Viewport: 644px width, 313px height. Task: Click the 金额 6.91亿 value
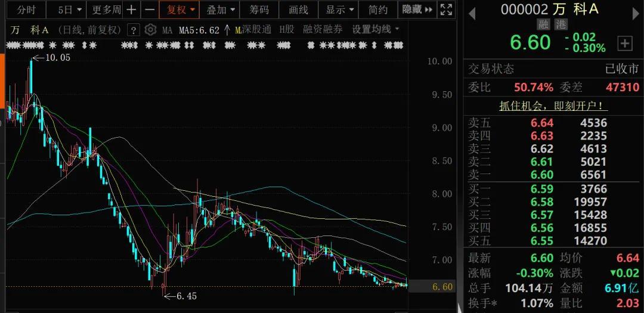coord(622,288)
